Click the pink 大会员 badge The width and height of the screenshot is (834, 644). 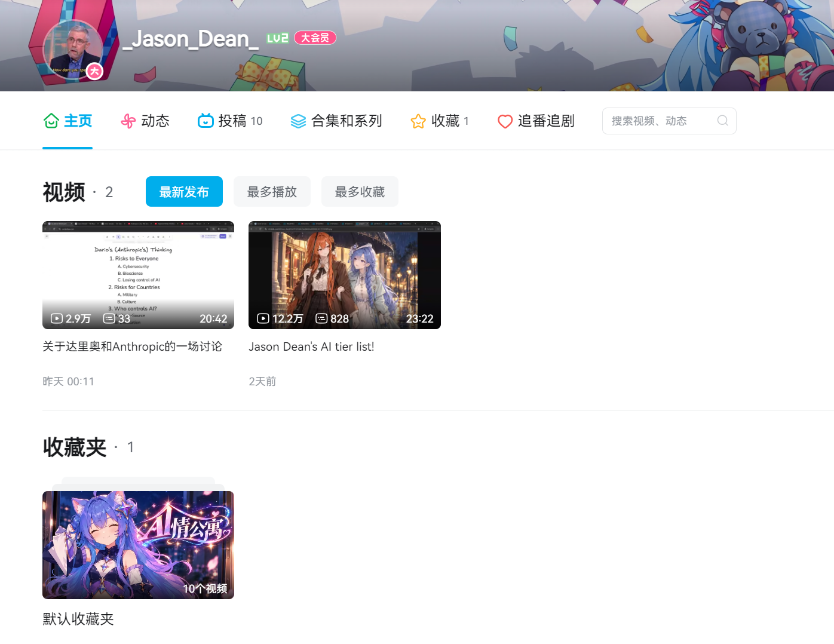tap(315, 38)
